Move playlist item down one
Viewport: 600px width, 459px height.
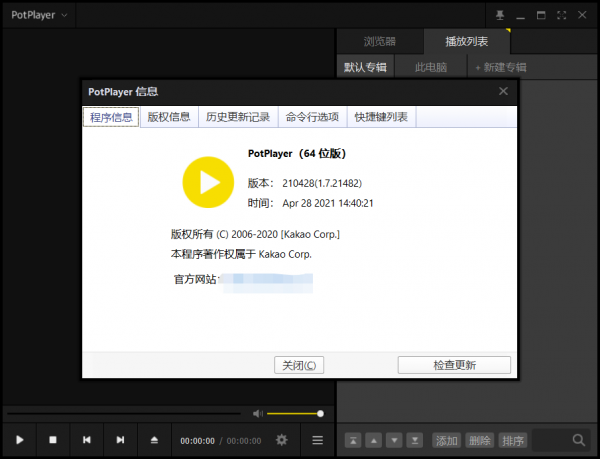click(394, 441)
